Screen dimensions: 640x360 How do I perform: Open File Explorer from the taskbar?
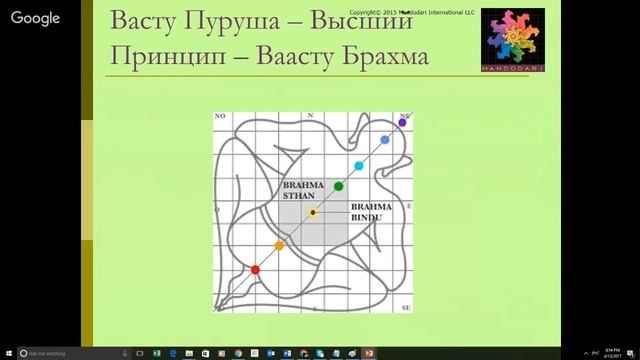(189, 353)
